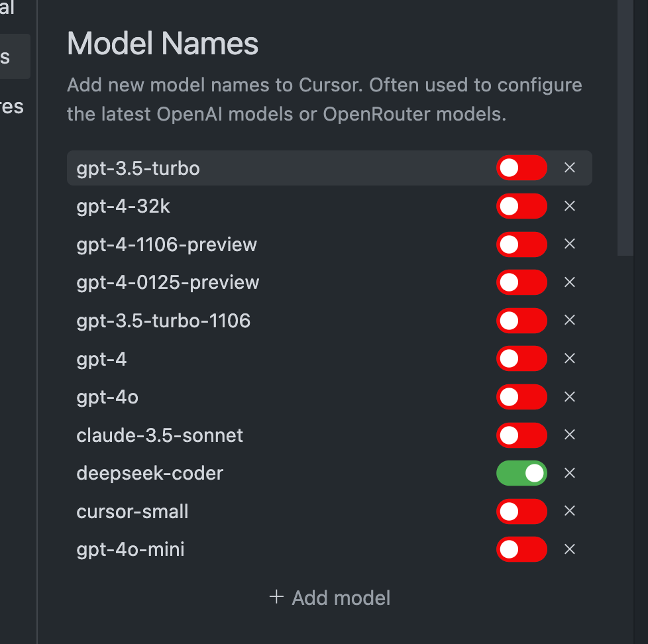Image resolution: width=648 pixels, height=644 pixels.
Task: Toggle the cursor-small model on
Action: (521, 511)
